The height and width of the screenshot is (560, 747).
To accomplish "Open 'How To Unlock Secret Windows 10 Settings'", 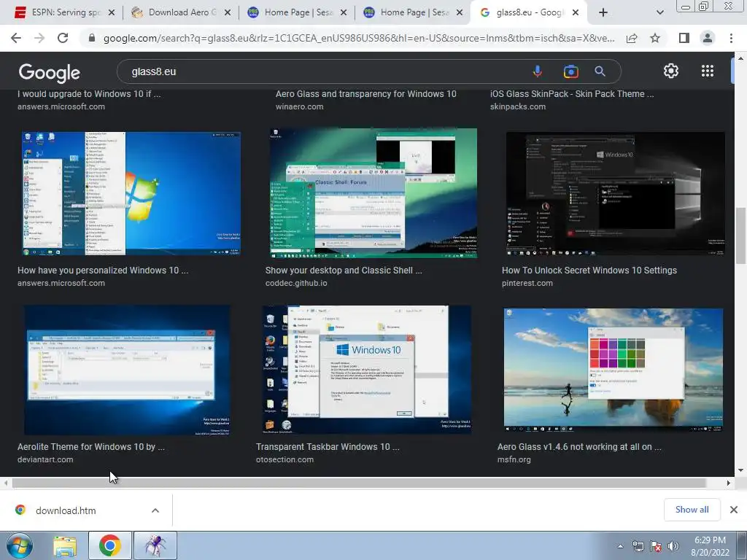I will 589,270.
